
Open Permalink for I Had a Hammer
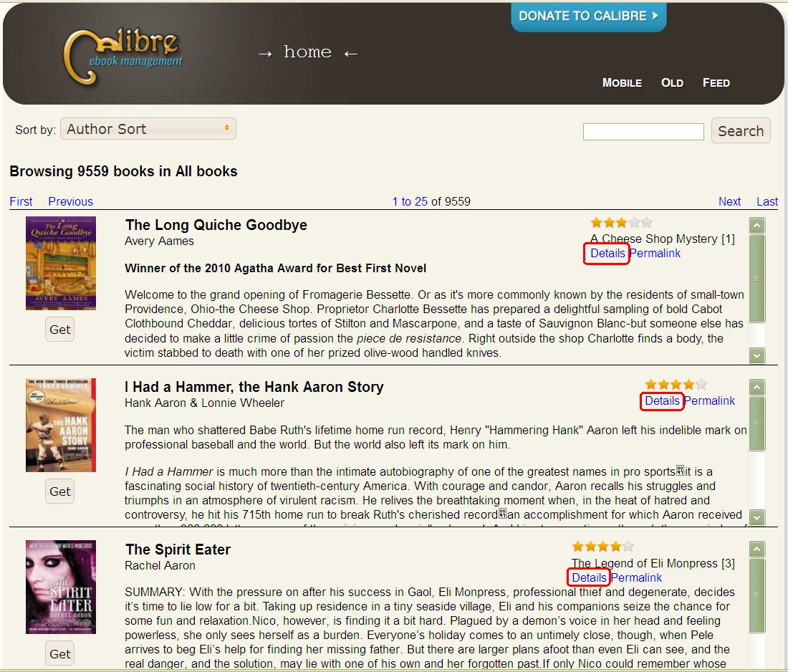pyautogui.click(x=710, y=401)
